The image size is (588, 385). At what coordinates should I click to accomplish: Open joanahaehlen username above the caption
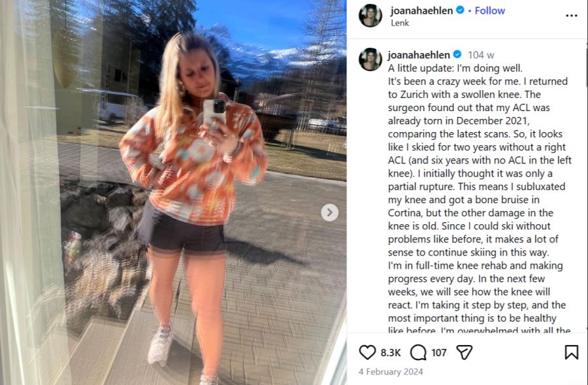(x=419, y=55)
